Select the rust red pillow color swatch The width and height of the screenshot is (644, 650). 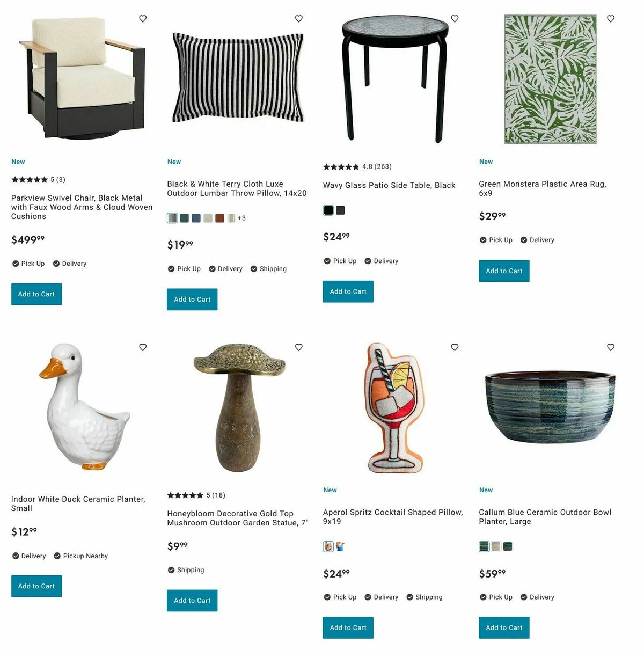click(x=219, y=218)
